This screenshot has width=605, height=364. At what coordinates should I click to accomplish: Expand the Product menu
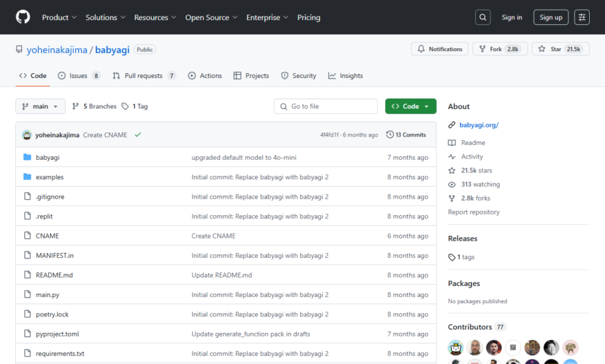59,17
